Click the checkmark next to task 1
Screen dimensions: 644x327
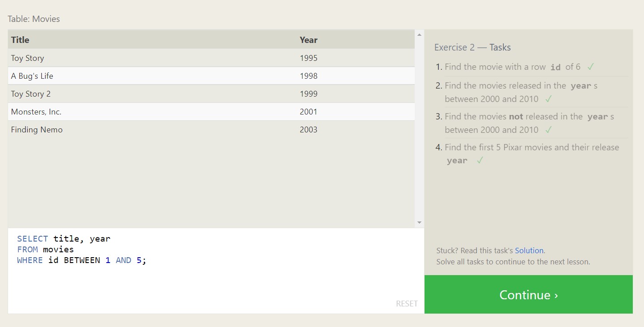click(x=591, y=67)
